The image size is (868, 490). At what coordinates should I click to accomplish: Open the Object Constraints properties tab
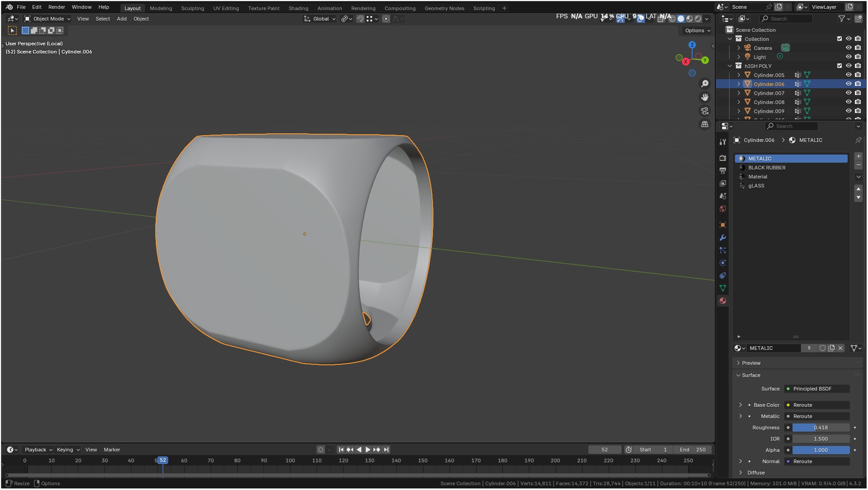pyautogui.click(x=723, y=276)
